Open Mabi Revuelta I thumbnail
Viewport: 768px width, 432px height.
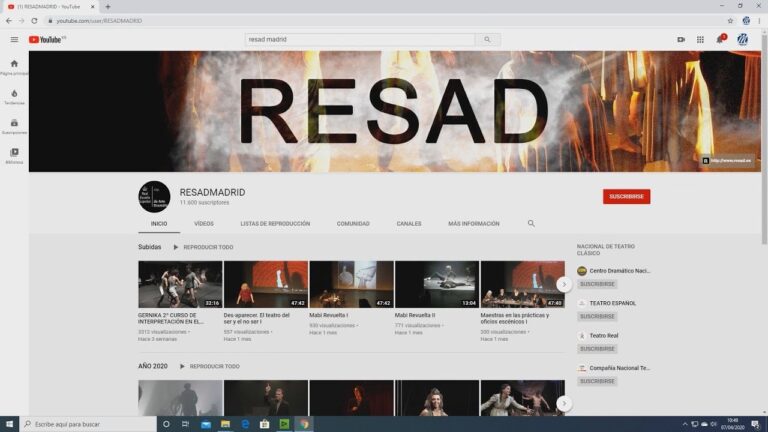(352, 285)
